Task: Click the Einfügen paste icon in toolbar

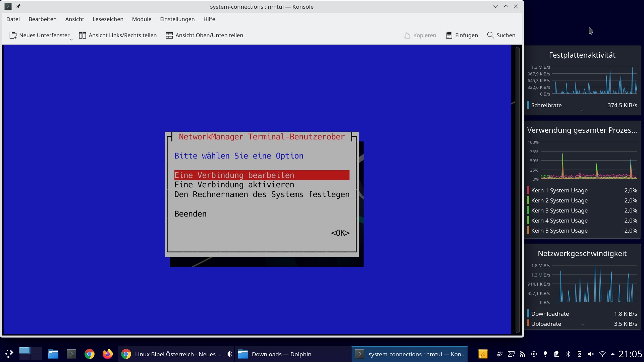Action: (x=449, y=35)
